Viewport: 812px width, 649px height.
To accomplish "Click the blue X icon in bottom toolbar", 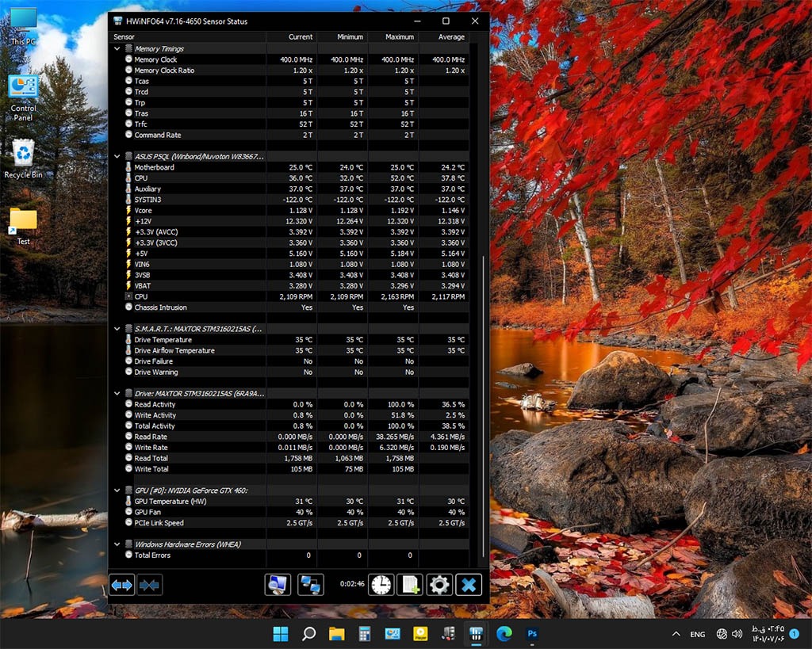I will pyautogui.click(x=469, y=585).
